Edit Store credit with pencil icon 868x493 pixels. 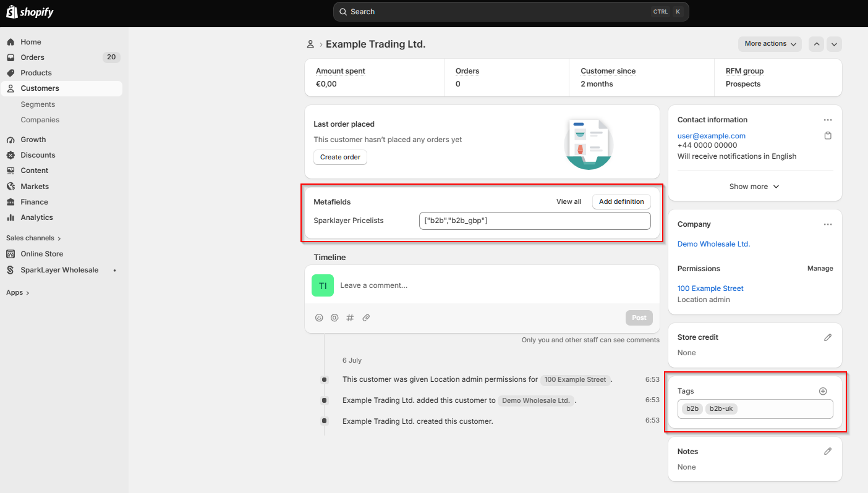[x=828, y=337]
